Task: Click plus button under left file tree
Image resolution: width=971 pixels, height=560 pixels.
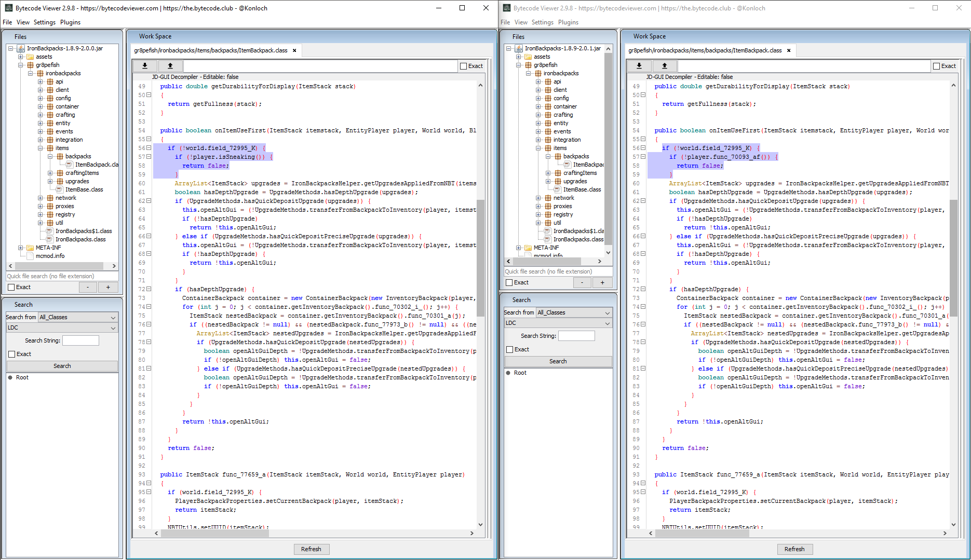Action: [108, 287]
